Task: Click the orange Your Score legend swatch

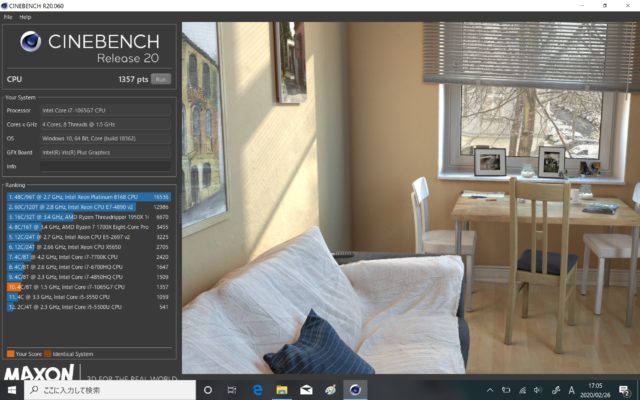Action: tap(11, 354)
